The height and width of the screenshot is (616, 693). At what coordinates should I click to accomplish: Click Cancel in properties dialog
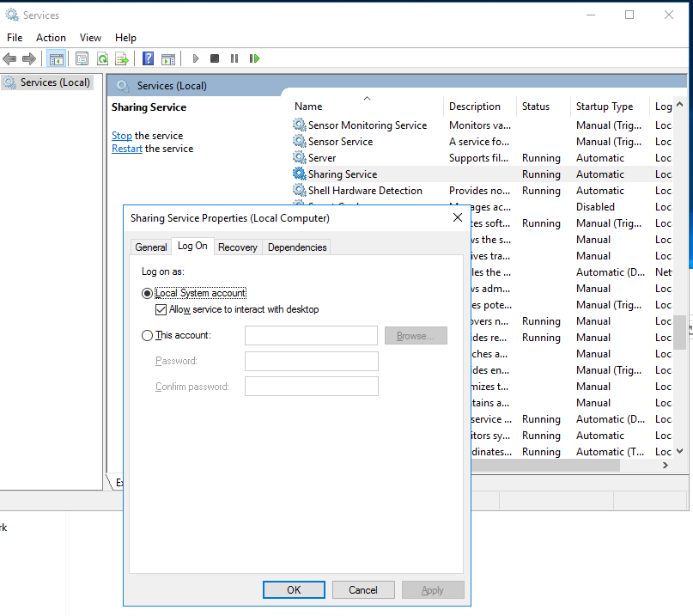click(x=363, y=590)
